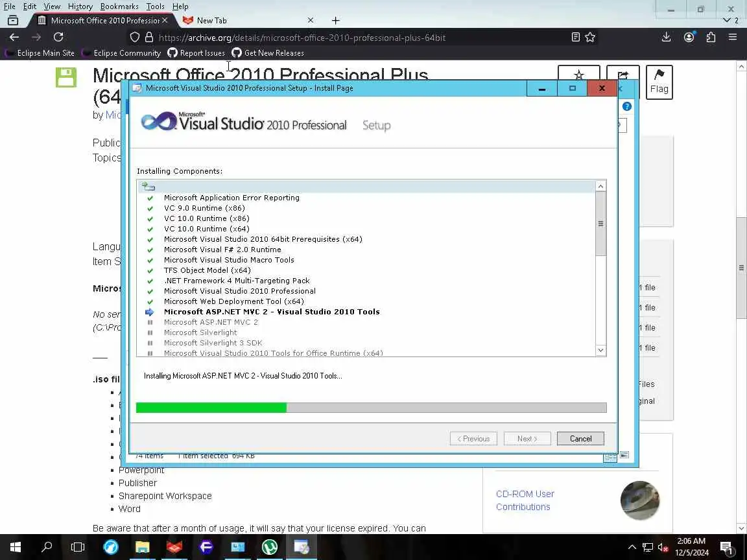Bookmark this page with the star icon
This screenshot has width=747, height=560.
[590, 37]
